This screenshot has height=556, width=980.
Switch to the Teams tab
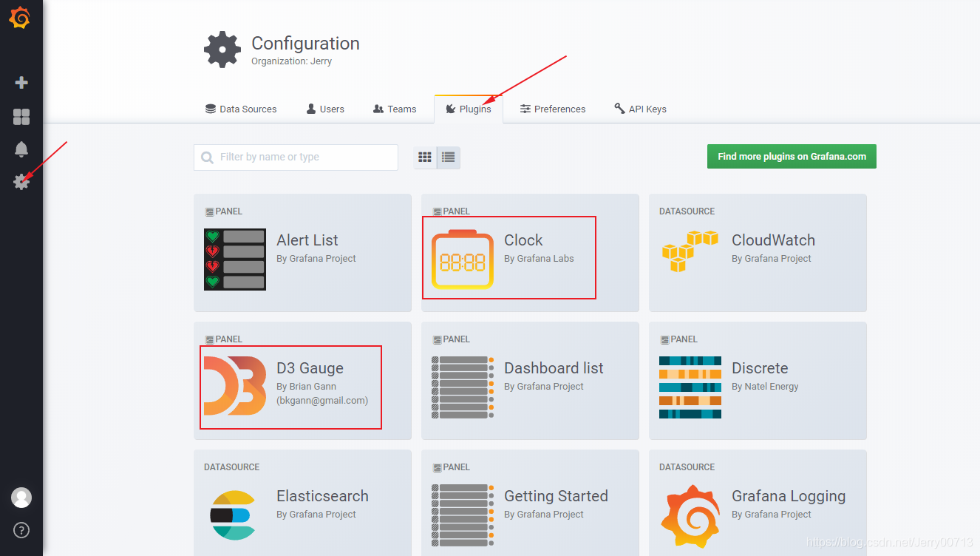[x=395, y=109]
